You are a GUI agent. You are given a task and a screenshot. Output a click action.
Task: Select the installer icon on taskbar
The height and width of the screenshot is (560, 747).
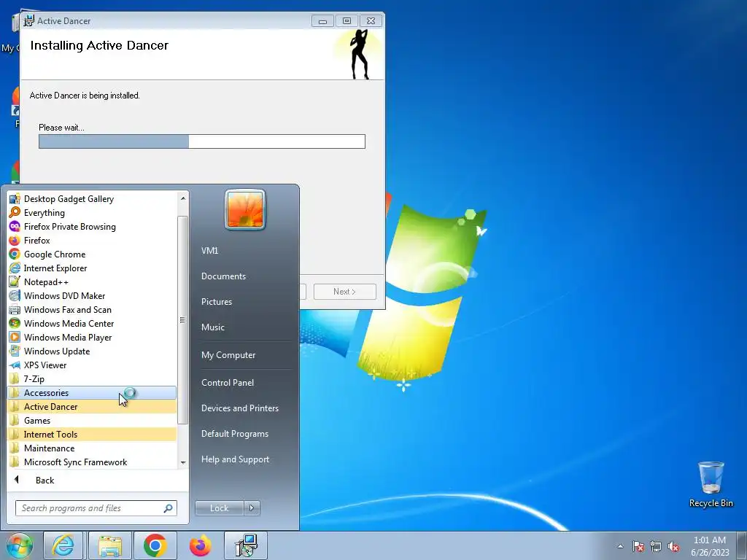pos(246,545)
